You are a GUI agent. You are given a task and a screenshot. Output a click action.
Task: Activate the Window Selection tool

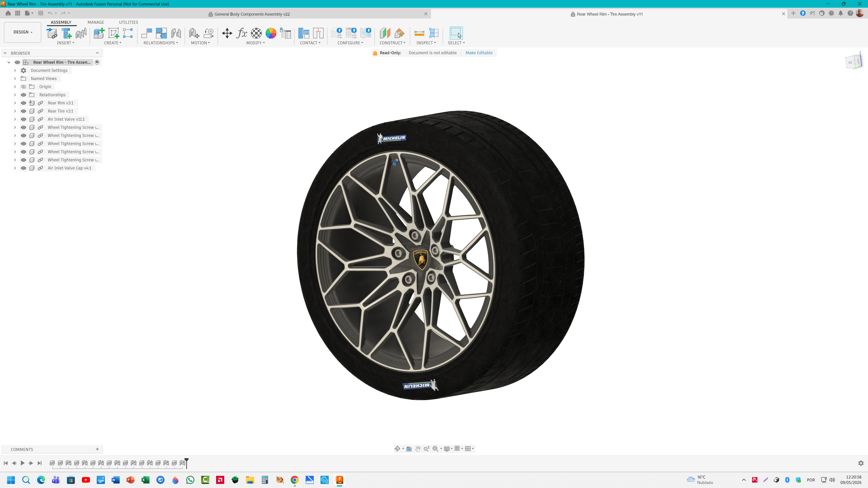point(456,33)
